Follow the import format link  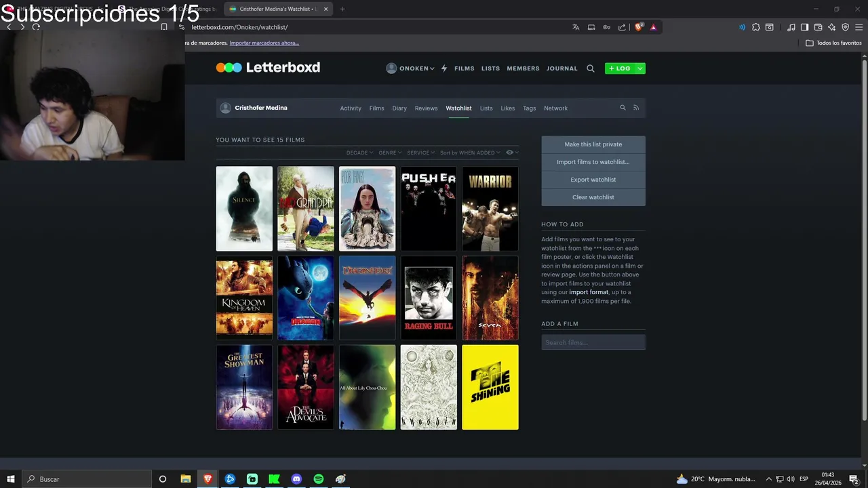pyautogui.click(x=589, y=292)
